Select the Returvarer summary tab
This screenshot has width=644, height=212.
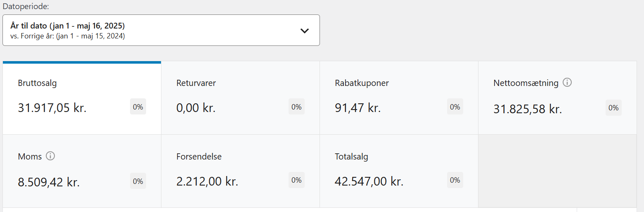240,98
